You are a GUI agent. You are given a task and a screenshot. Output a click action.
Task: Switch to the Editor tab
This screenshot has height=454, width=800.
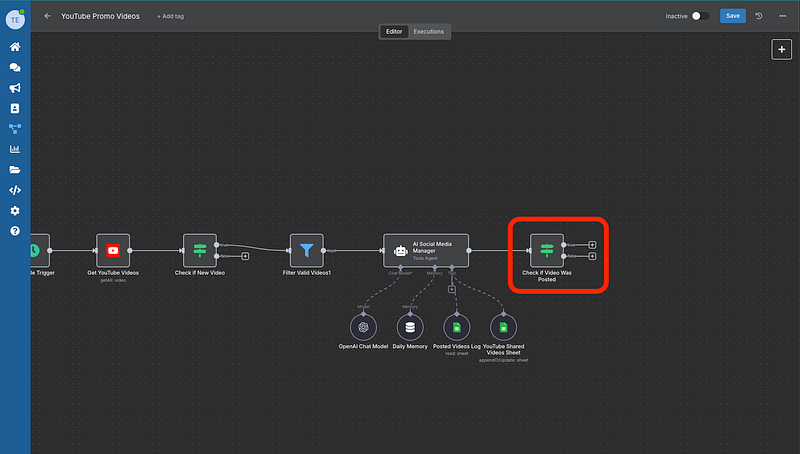394,32
